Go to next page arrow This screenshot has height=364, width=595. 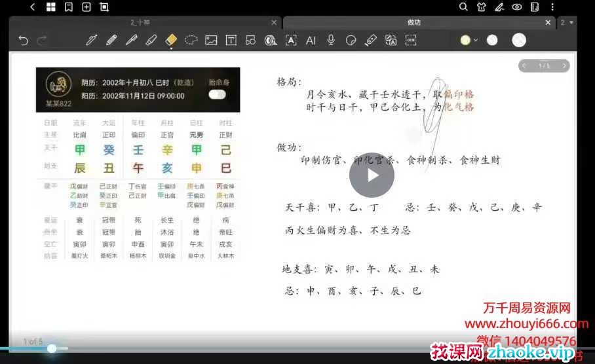[x=564, y=66]
